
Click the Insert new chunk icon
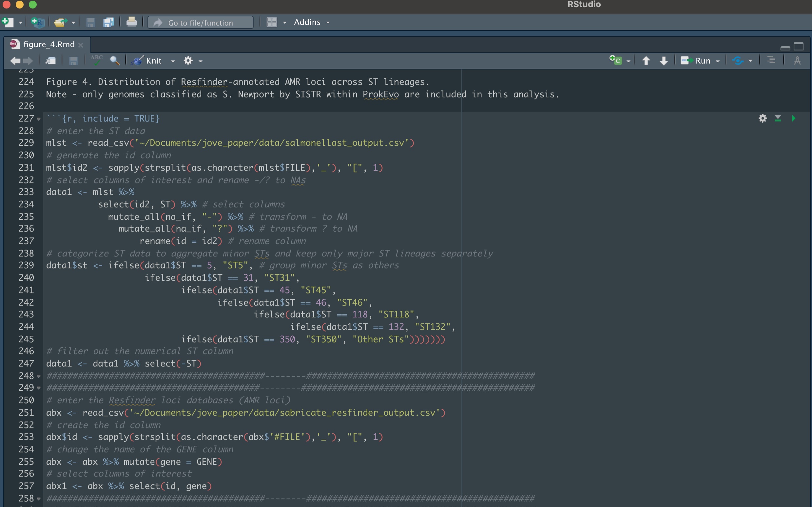click(615, 60)
